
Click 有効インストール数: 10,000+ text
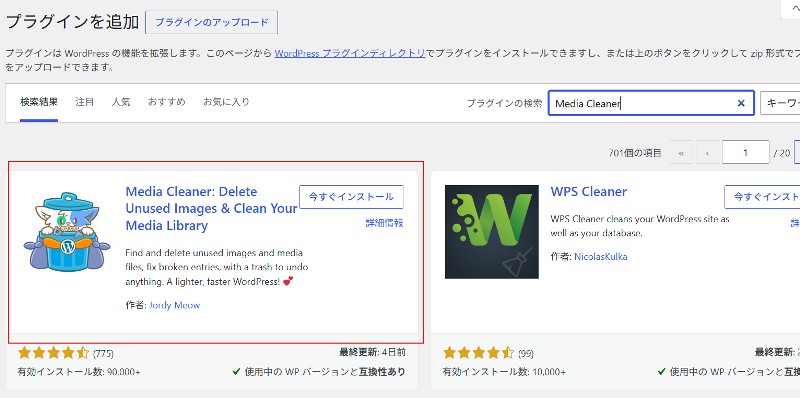(x=504, y=372)
